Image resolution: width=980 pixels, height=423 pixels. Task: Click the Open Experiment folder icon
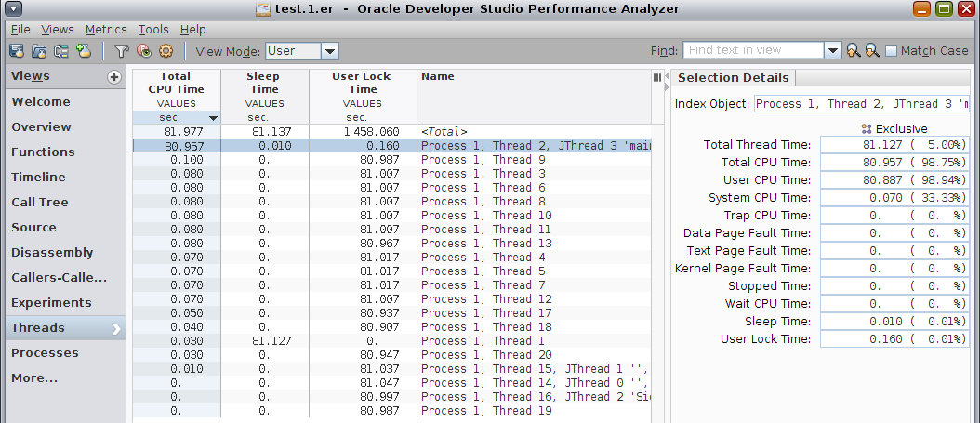(x=39, y=51)
